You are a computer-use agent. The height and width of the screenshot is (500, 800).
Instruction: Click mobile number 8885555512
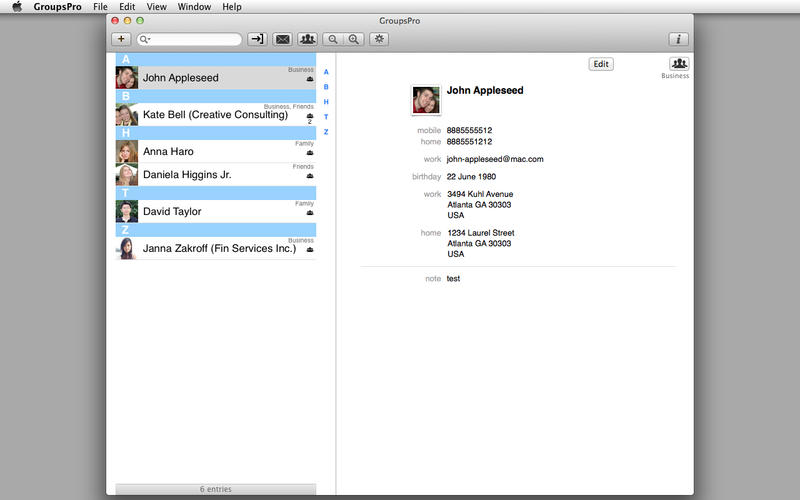pyautogui.click(x=469, y=130)
